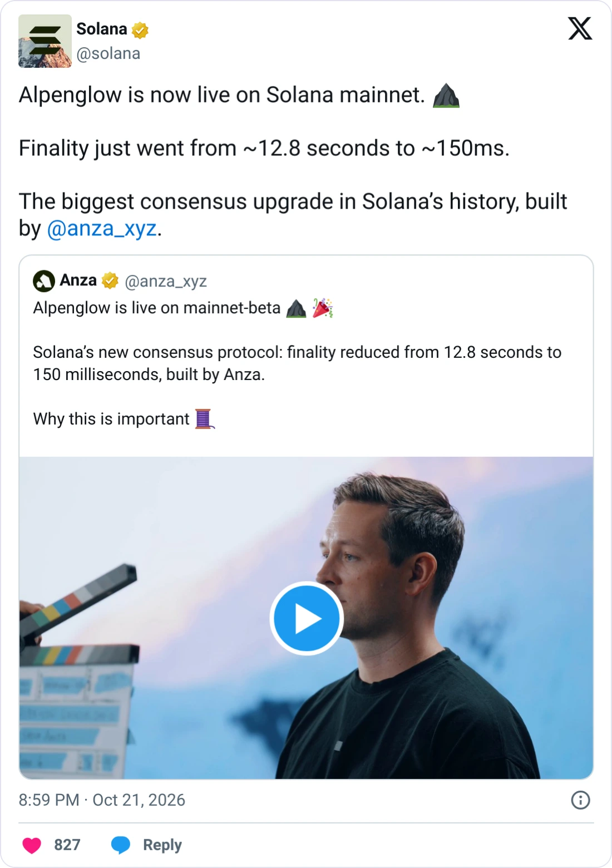
Task: Click the blue reply bubble icon
Action: (x=121, y=845)
